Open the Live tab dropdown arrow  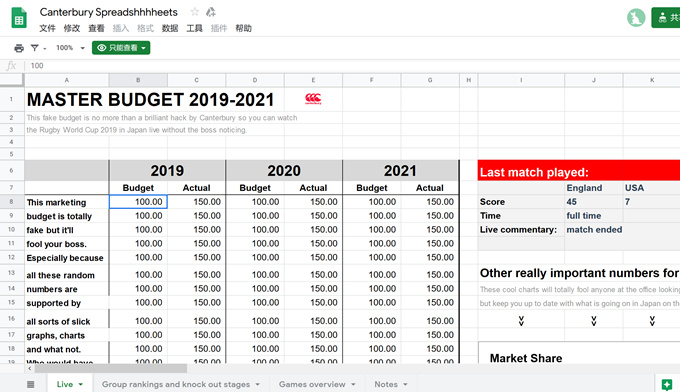click(81, 384)
